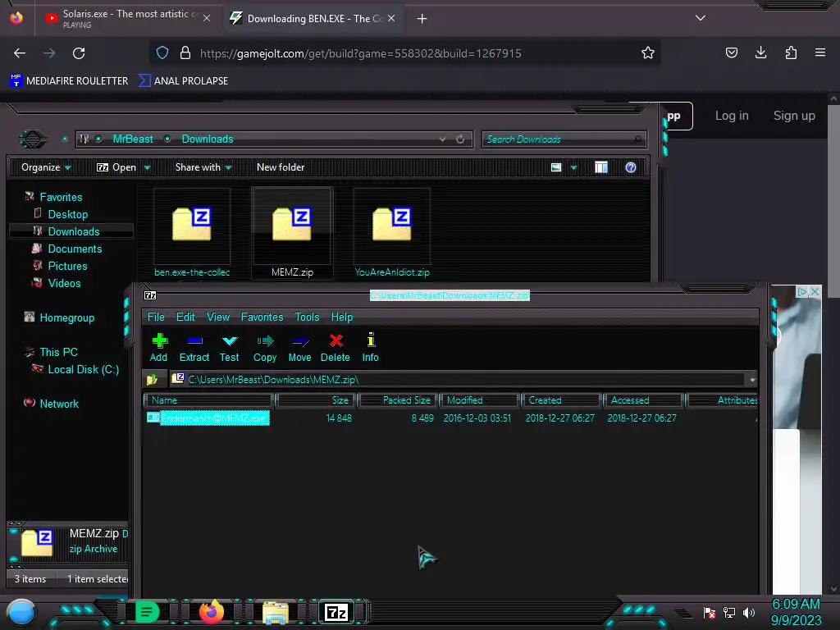Switch to the Solaris.exe YouTube tab

coord(127,18)
